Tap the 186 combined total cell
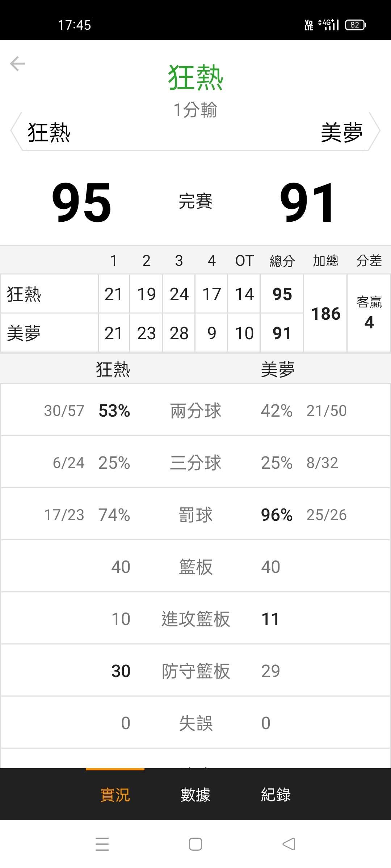 click(325, 313)
